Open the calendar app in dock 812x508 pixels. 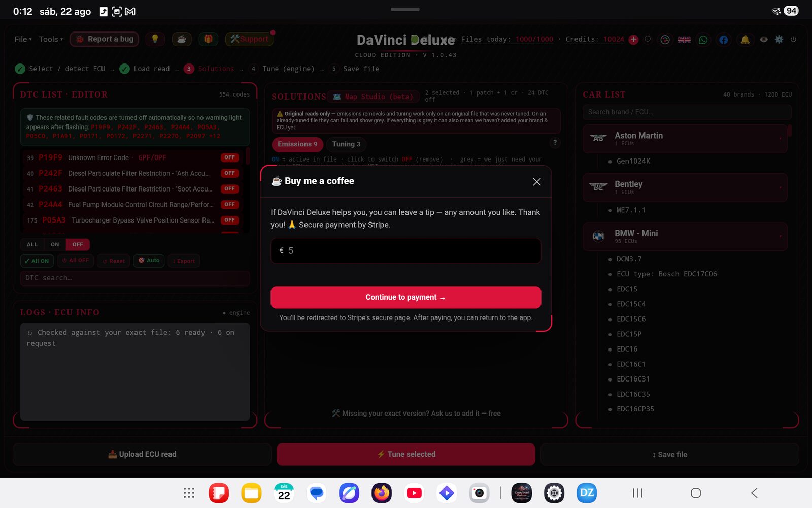[x=284, y=493]
